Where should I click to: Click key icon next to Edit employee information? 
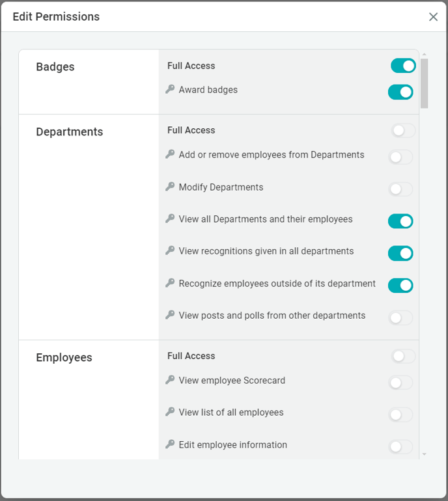pyautogui.click(x=170, y=444)
